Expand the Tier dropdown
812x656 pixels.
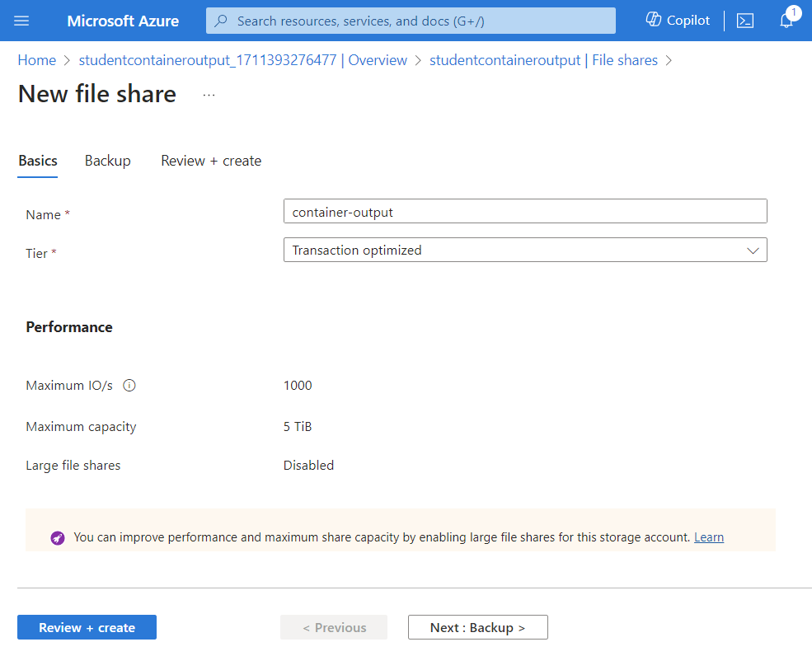pyautogui.click(x=525, y=251)
